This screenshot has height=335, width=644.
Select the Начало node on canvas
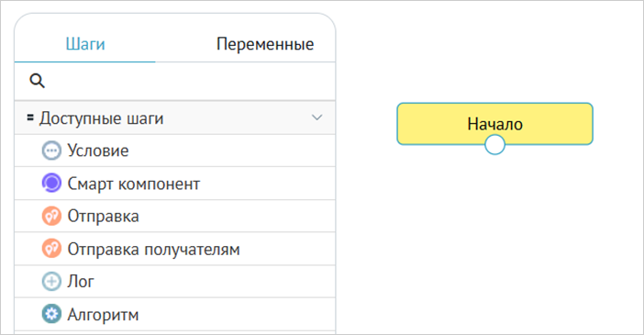[494, 124]
